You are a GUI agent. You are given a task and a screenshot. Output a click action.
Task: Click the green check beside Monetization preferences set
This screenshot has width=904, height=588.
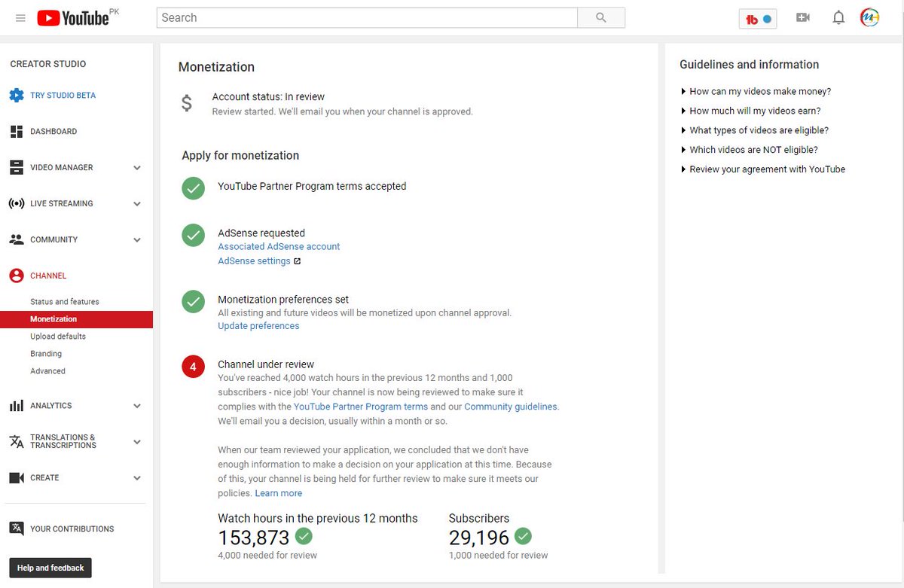(x=194, y=301)
